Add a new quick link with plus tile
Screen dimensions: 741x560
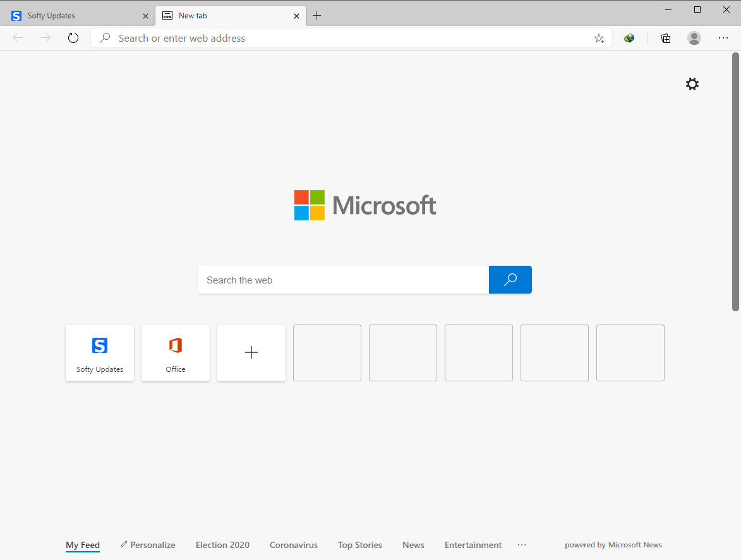tap(251, 352)
